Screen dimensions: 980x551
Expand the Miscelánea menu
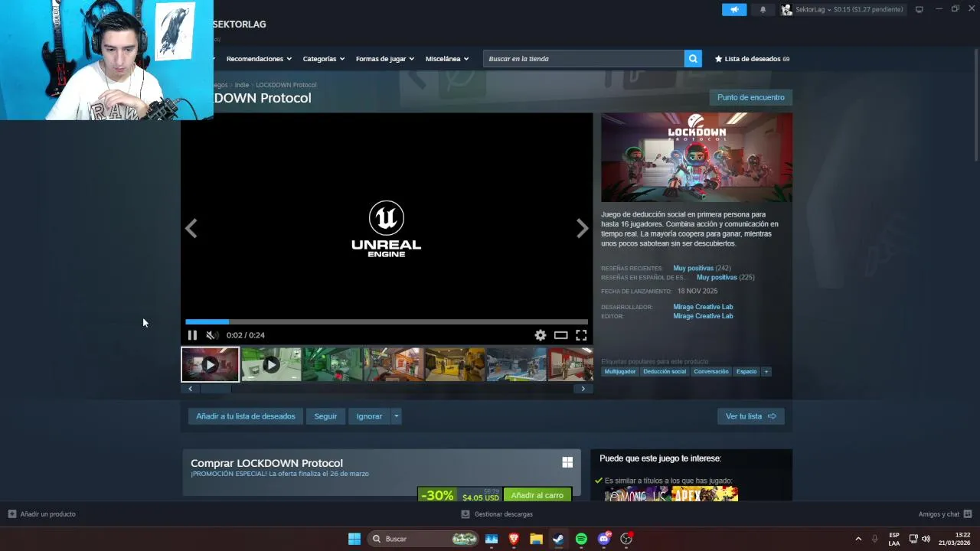tap(447, 59)
